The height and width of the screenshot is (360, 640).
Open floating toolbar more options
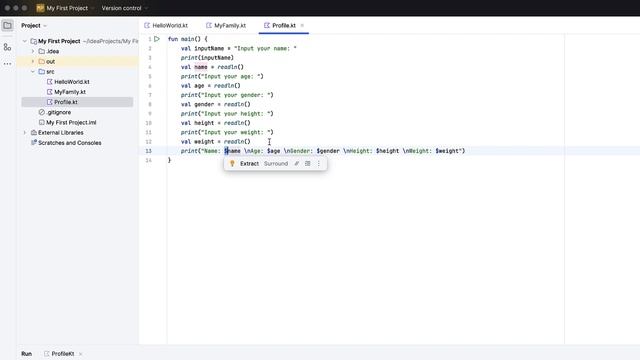coord(319,163)
